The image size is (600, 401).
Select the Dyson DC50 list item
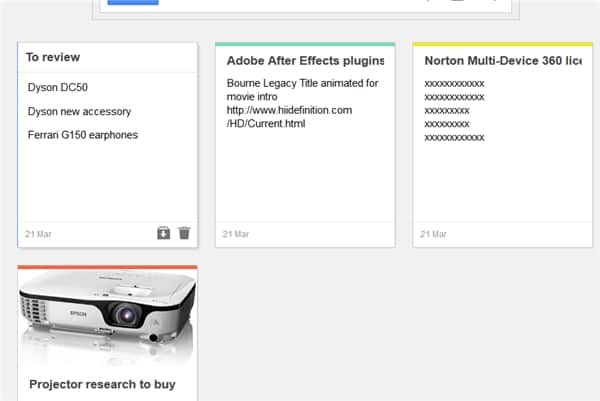(58, 87)
